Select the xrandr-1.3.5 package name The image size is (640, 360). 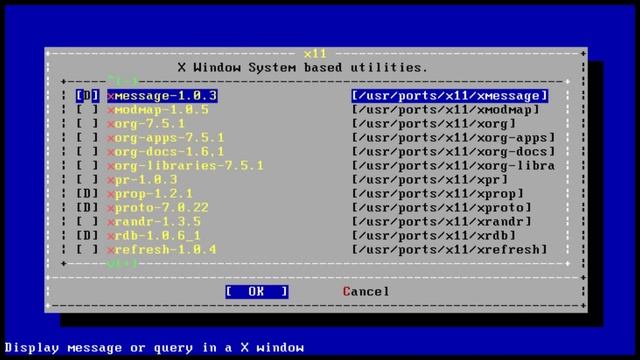[x=154, y=222]
